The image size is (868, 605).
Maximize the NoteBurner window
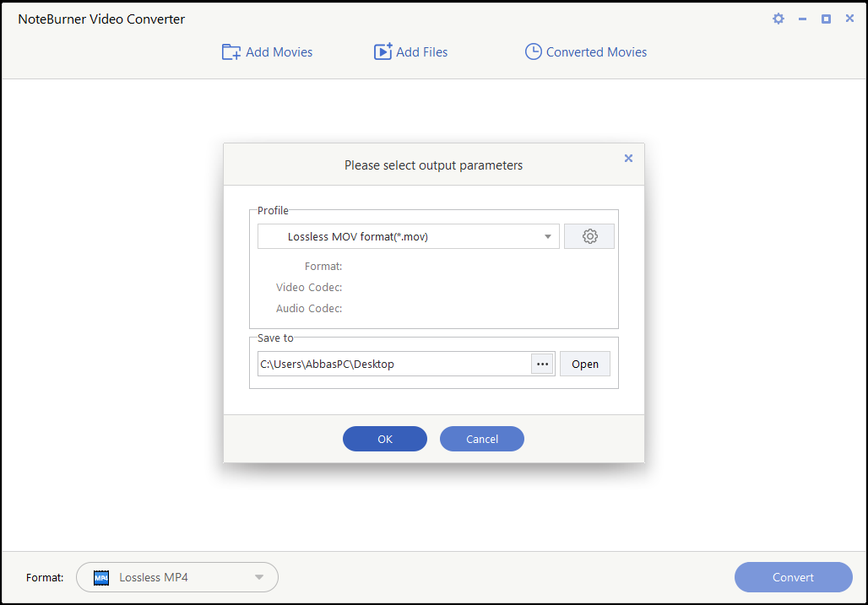pyautogui.click(x=826, y=19)
